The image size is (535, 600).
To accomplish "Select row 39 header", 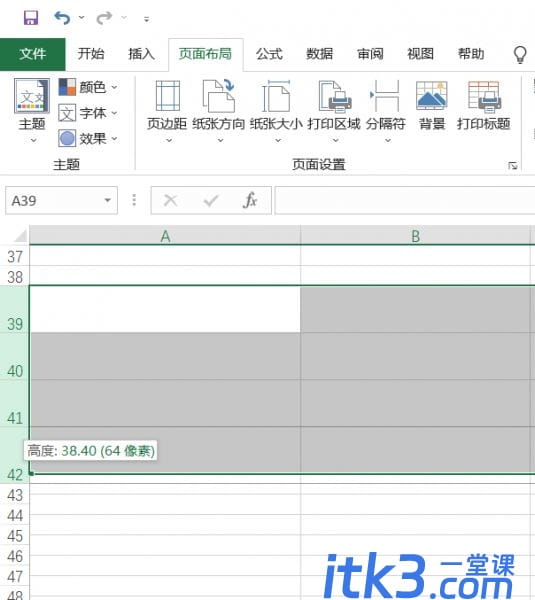I will [x=15, y=309].
